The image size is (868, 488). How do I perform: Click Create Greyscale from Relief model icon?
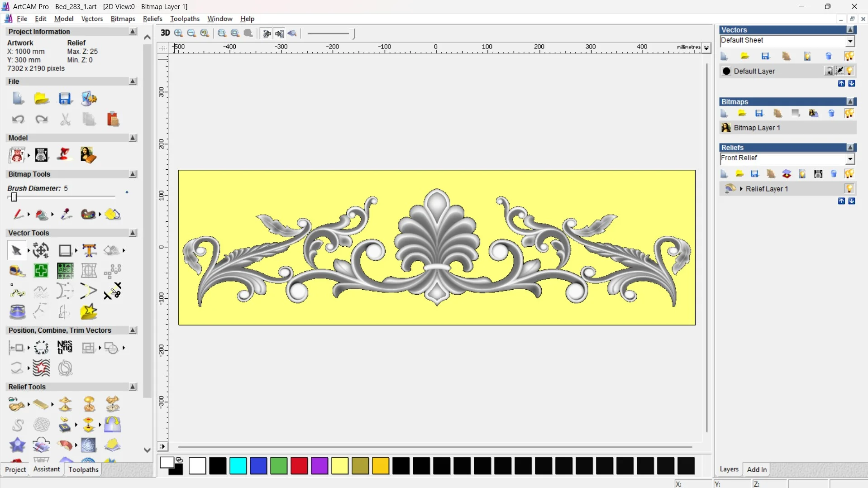coord(41,155)
